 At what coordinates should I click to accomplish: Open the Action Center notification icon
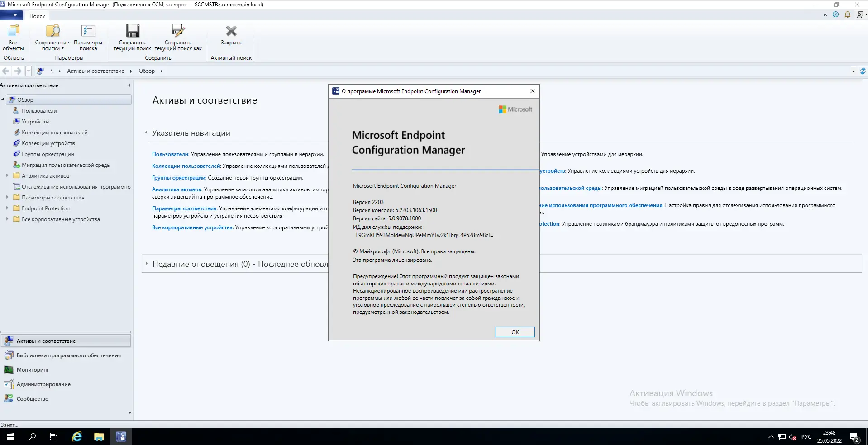[x=854, y=437]
